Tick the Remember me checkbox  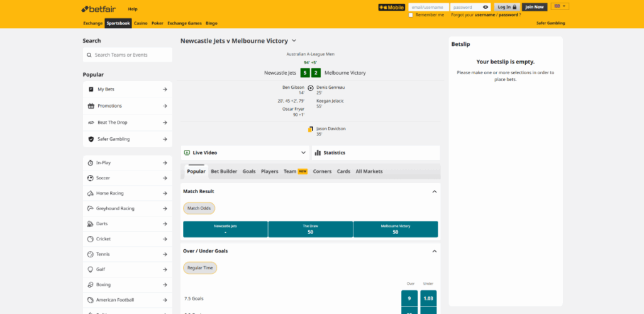click(411, 15)
